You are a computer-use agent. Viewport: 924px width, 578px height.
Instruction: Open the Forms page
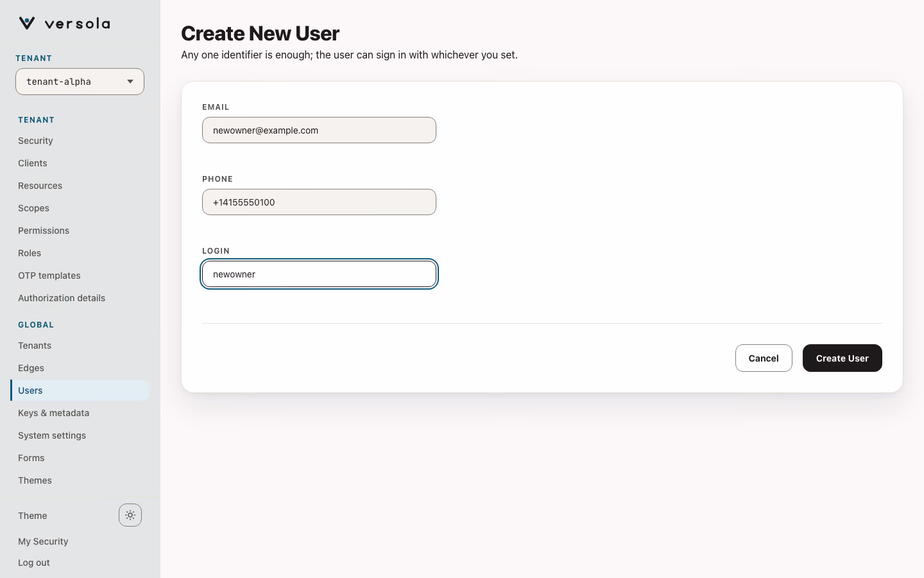tap(31, 458)
